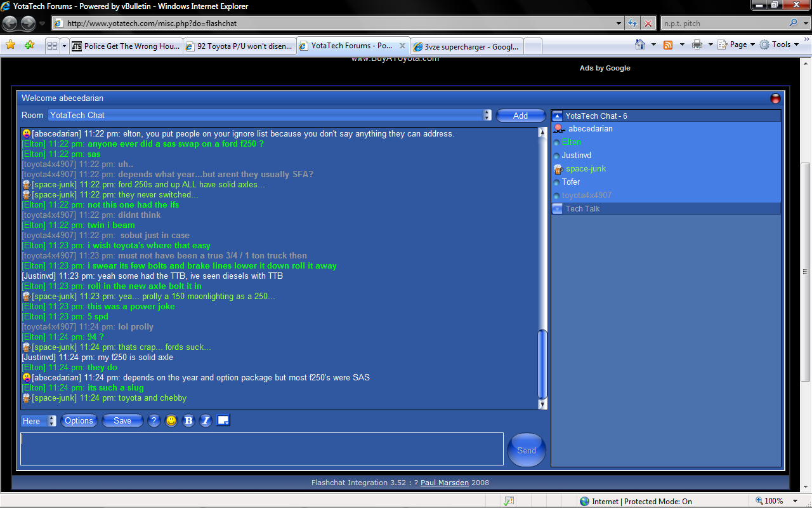Open the RSS feeds dropdown arrow

pos(682,44)
